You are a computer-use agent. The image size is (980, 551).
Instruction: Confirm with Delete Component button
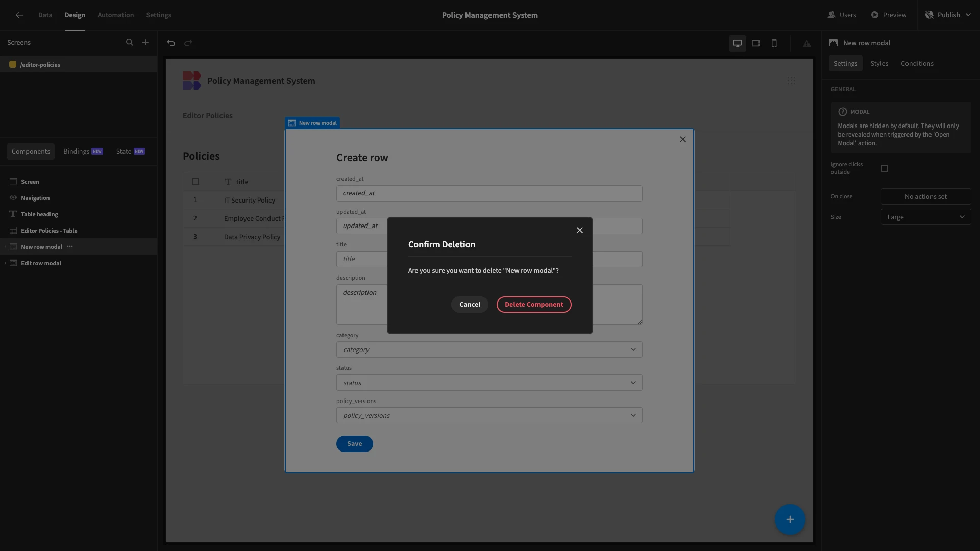534,305
